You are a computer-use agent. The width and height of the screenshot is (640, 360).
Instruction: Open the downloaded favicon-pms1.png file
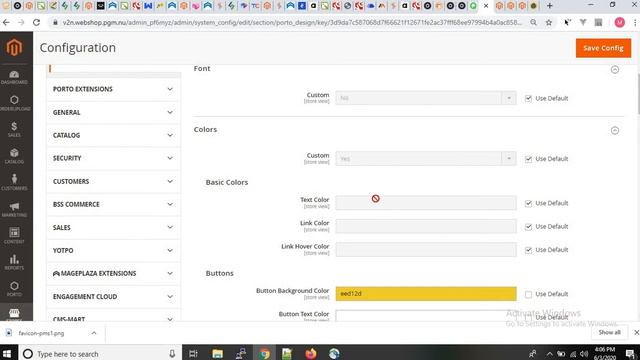[x=41, y=333]
